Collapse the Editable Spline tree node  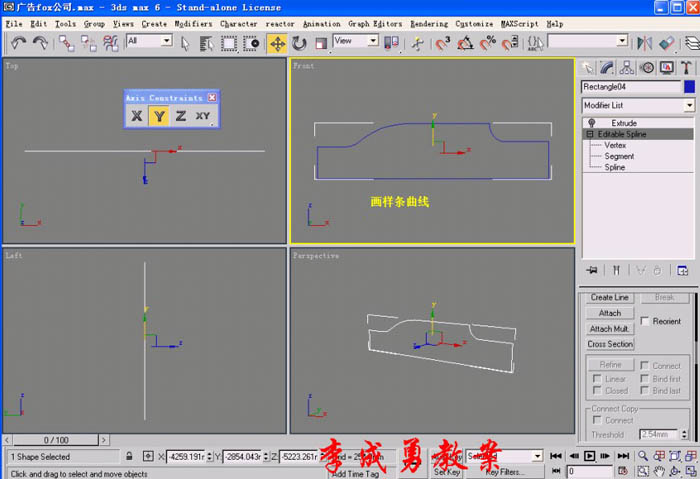point(590,134)
